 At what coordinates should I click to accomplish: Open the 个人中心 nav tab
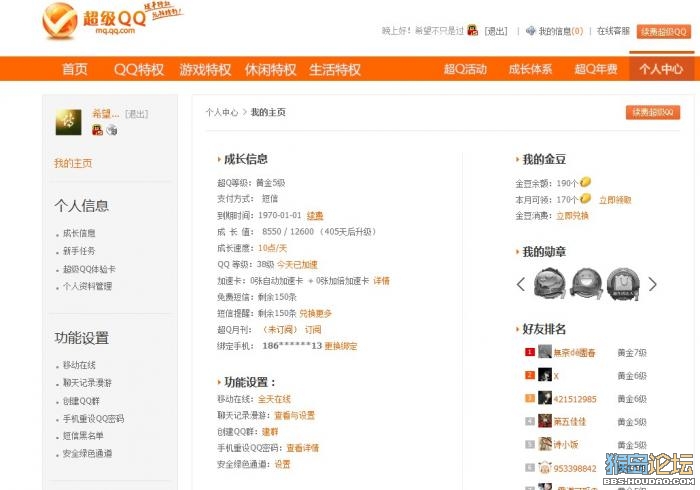coord(661,69)
